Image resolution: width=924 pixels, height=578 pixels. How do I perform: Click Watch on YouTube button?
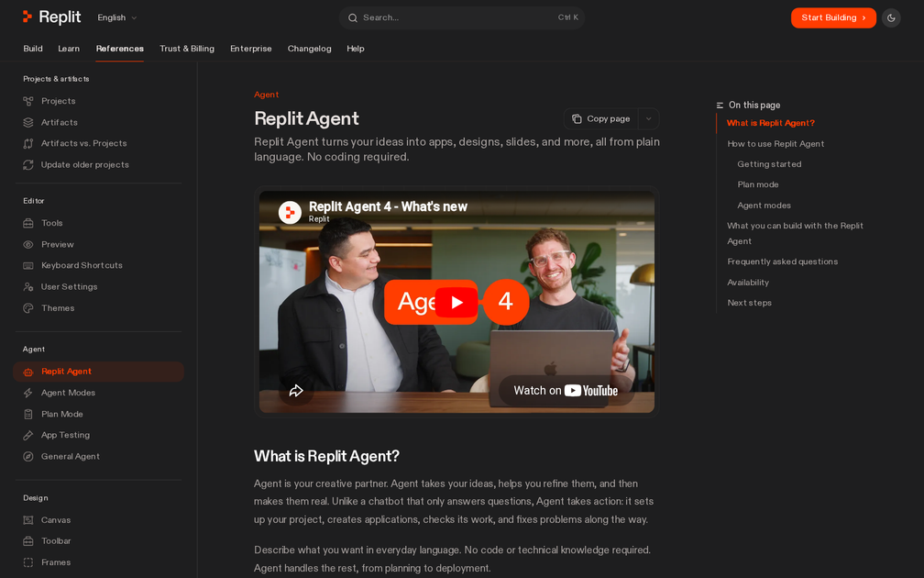click(x=566, y=391)
